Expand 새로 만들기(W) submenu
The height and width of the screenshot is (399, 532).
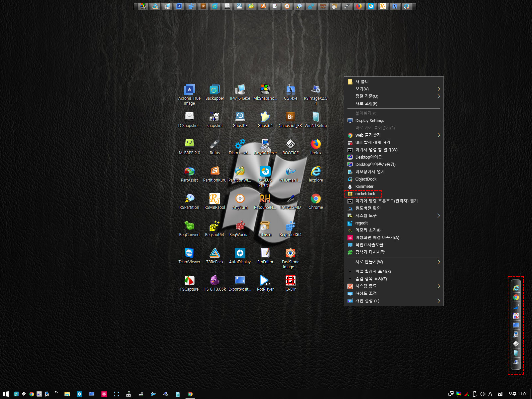pos(394,262)
